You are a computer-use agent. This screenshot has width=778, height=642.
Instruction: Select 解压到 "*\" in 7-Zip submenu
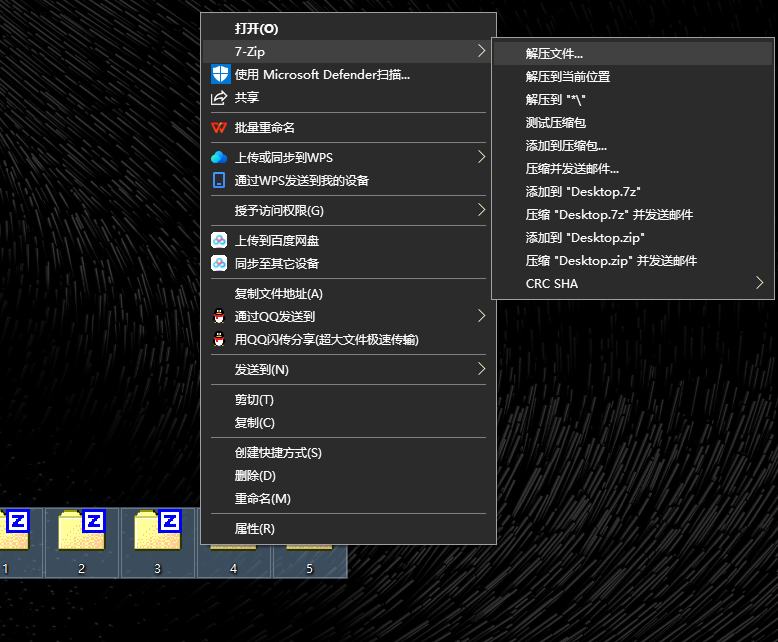(x=633, y=100)
